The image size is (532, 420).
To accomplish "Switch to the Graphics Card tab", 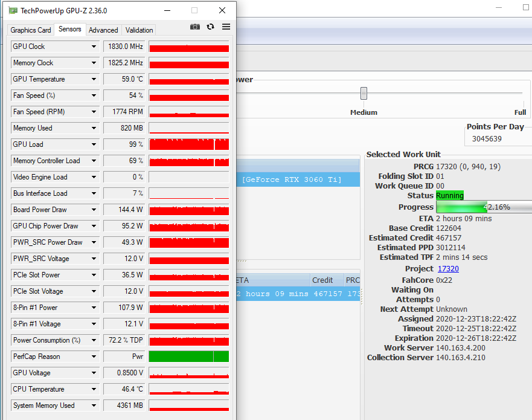I will click(x=31, y=30).
